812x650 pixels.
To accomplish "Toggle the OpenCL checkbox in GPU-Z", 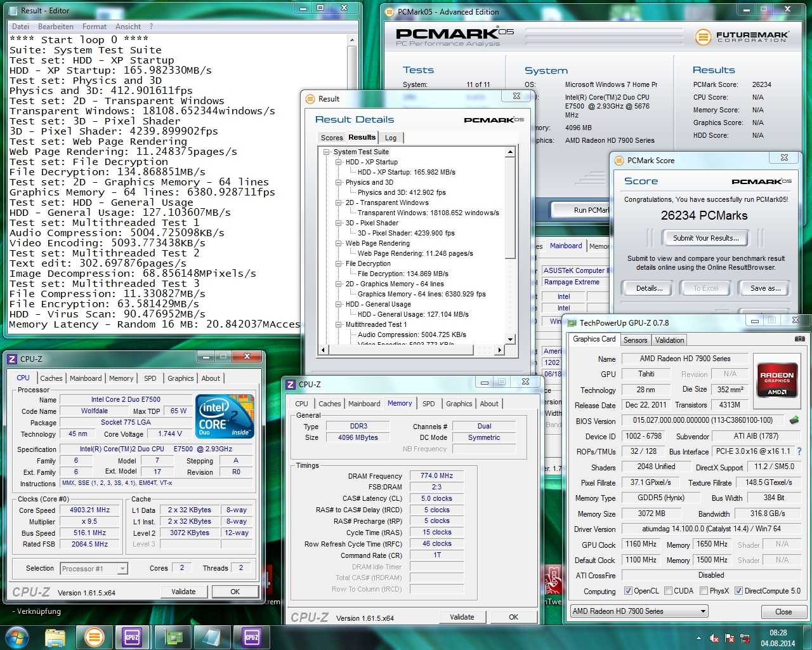I will coord(628,591).
